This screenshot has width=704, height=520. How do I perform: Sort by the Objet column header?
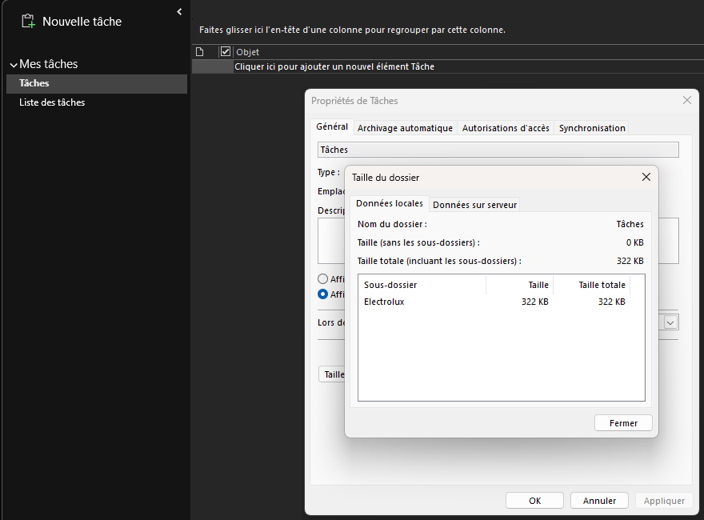point(247,52)
